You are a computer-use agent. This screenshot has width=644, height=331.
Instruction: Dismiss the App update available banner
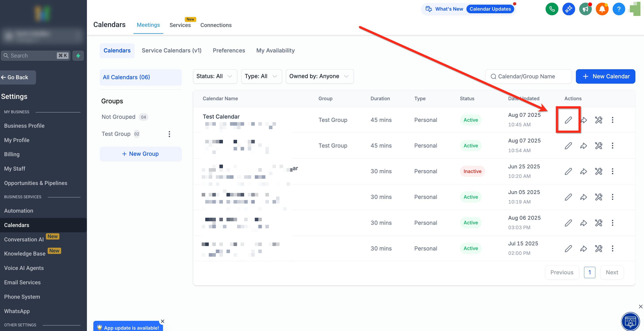[163, 321]
